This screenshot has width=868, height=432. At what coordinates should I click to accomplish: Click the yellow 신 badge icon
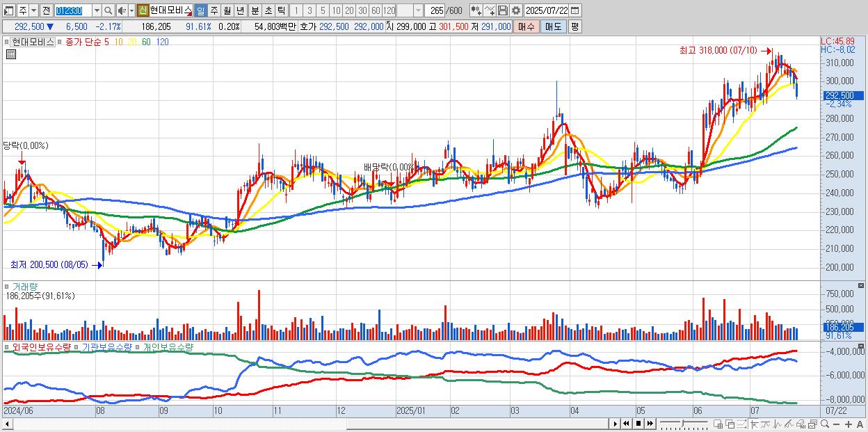click(x=143, y=10)
